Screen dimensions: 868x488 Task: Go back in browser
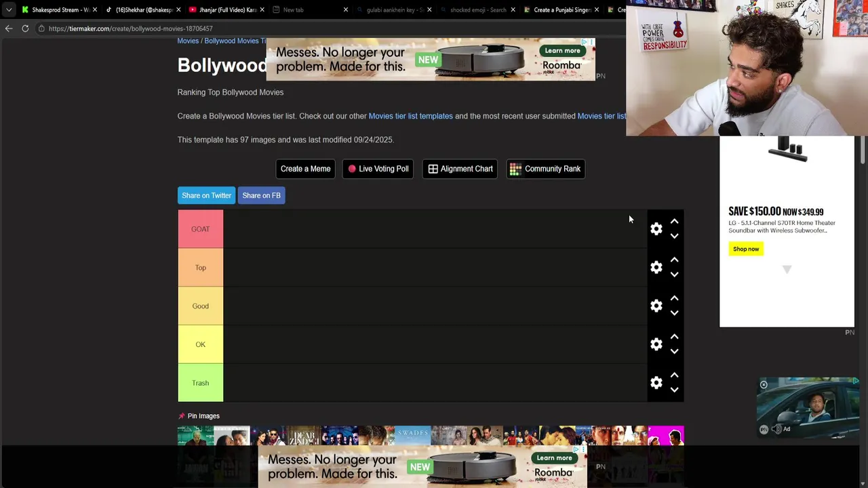(x=9, y=28)
